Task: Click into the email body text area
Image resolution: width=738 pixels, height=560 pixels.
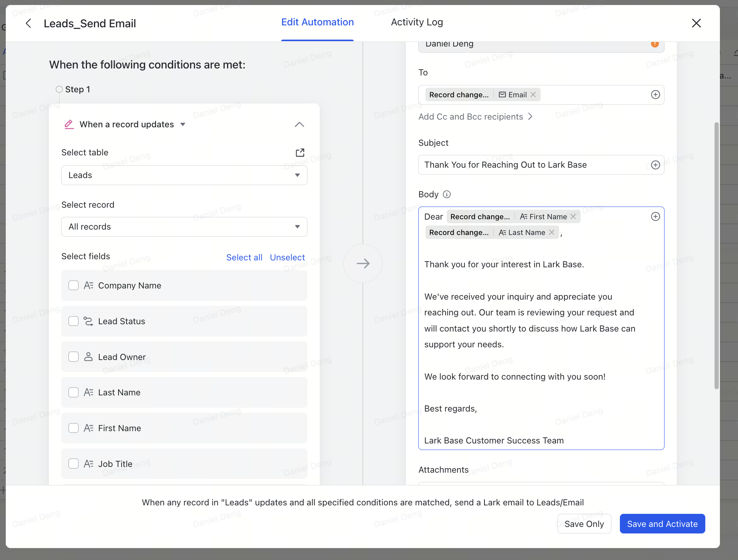Action: tap(541, 328)
